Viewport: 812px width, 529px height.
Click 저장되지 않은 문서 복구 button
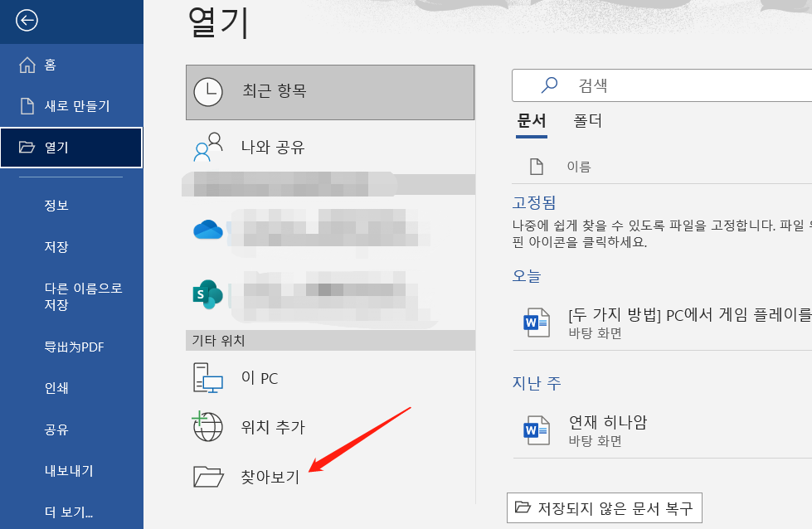pos(605,507)
